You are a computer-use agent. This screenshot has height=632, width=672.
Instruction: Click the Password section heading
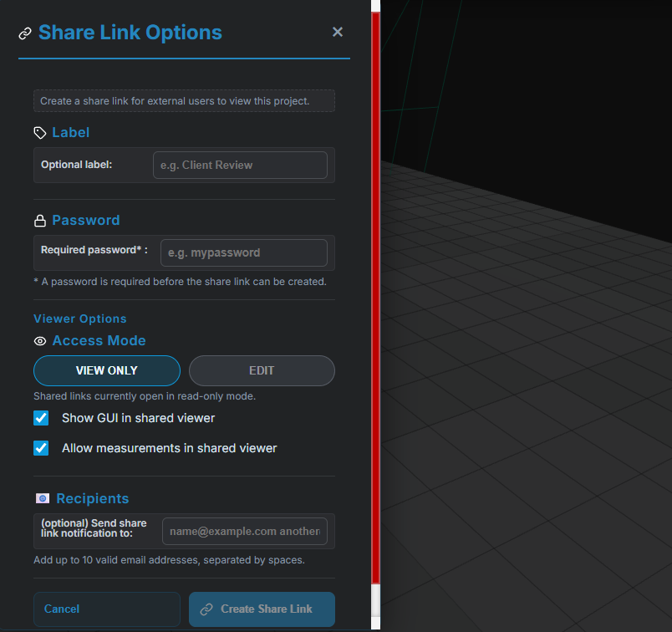point(85,219)
